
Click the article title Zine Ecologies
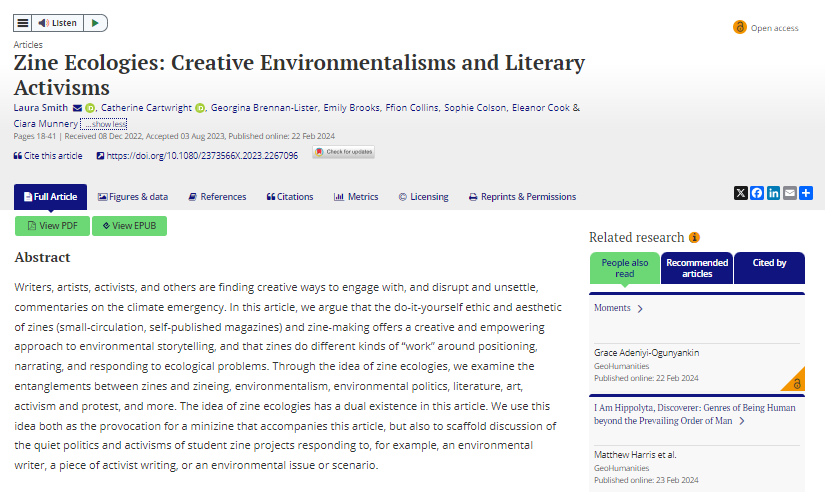[299, 75]
